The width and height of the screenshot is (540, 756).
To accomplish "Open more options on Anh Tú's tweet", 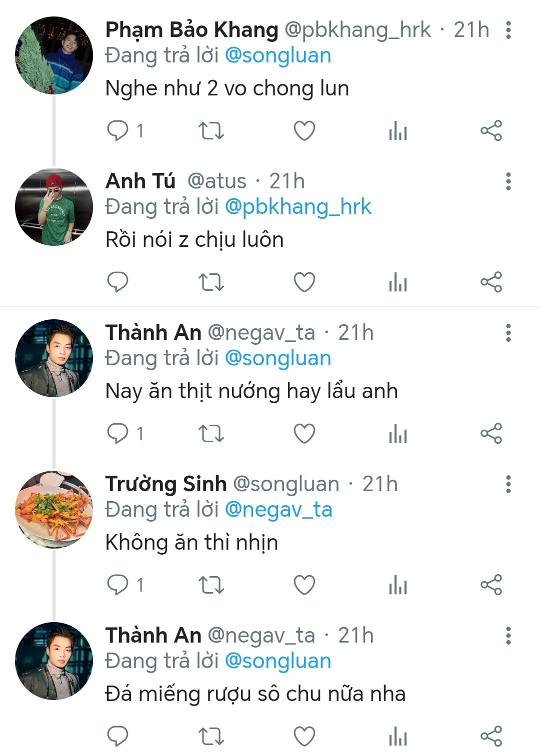I will (x=508, y=181).
